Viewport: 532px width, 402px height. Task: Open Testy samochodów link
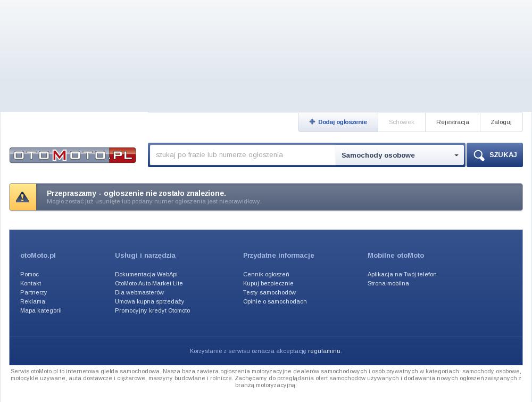pos(269,292)
